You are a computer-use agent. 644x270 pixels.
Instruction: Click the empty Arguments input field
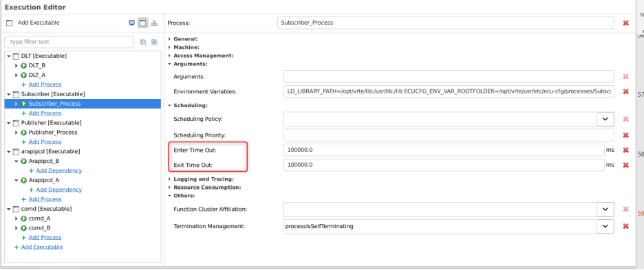click(449, 77)
